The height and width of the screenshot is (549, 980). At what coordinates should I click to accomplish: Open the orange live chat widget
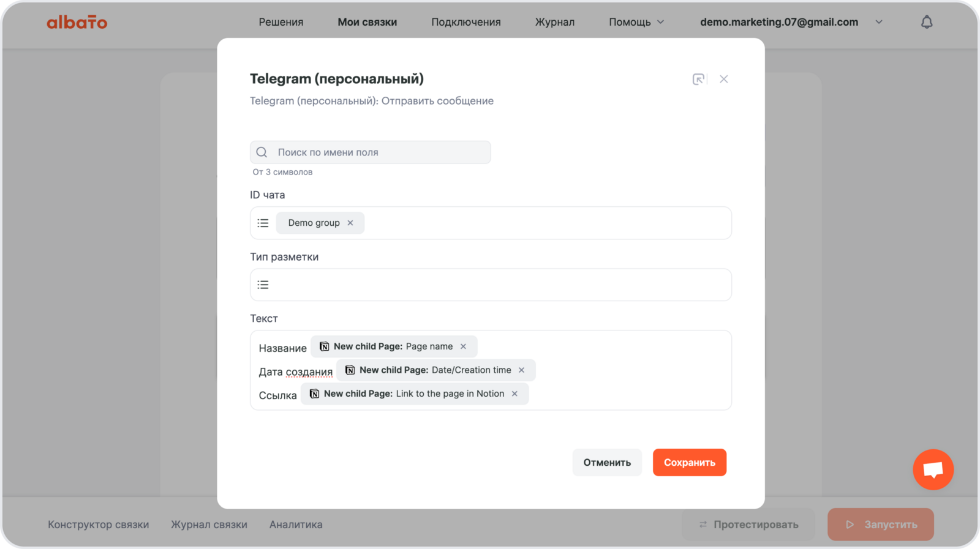(933, 469)
